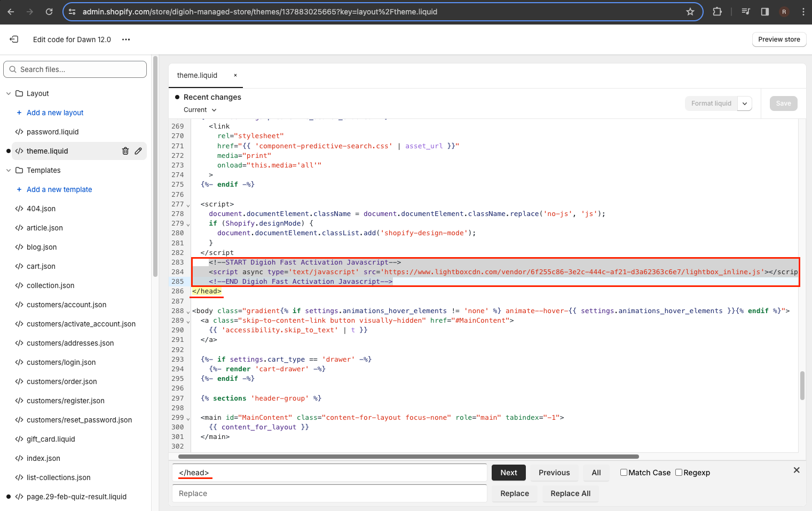Open the media control icon in toolbar
Screen dimensions: 812x511
pos(746,12)
